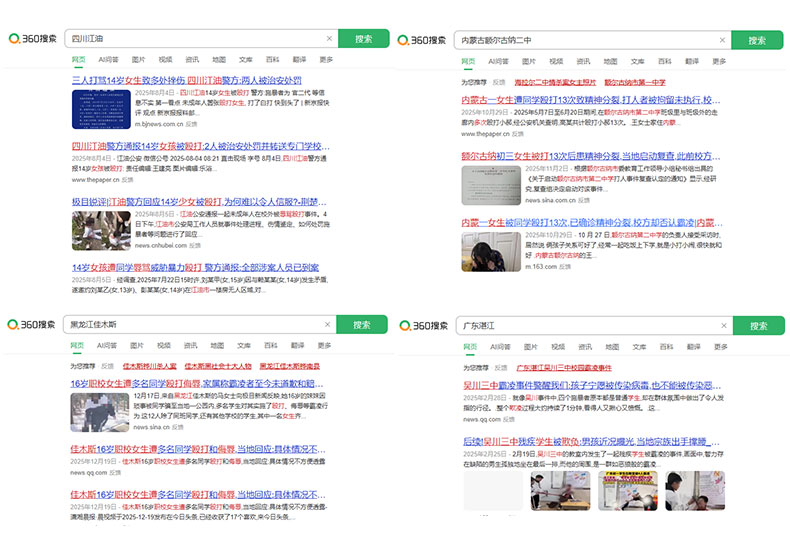Click suggested search 额尔古纳市第一中学
Screen dimensions: 790x560
635,82
